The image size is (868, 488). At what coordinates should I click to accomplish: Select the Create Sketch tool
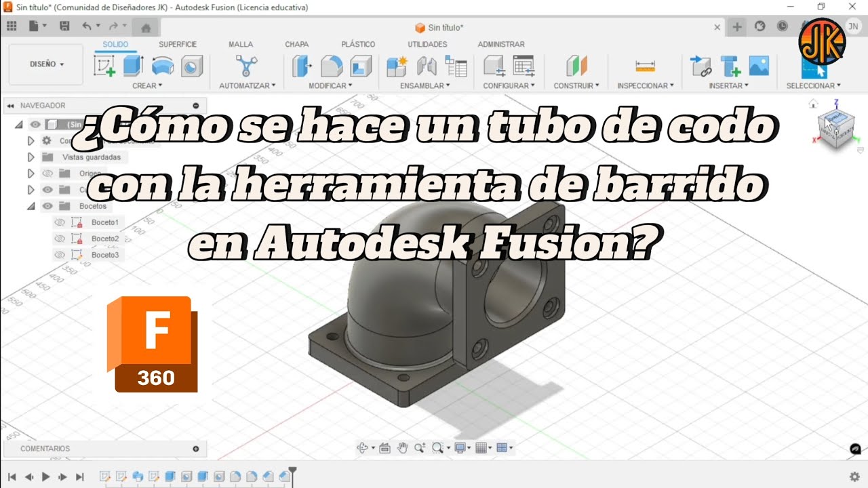coord(104,66)
